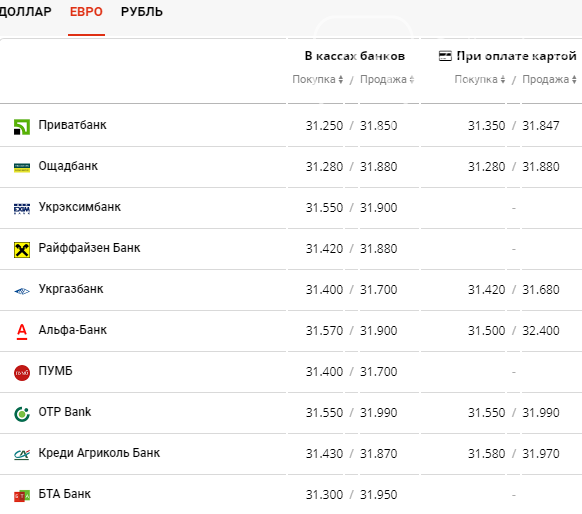Click the Ощадбанк logo icon

[22, 168]
